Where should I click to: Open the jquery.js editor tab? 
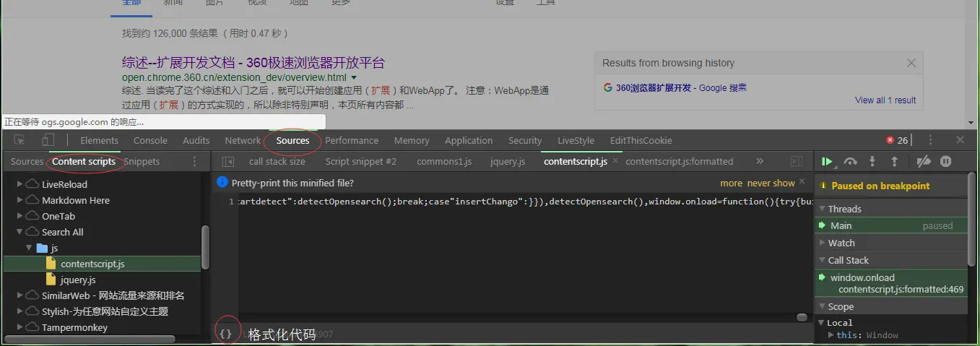point(508,161)
